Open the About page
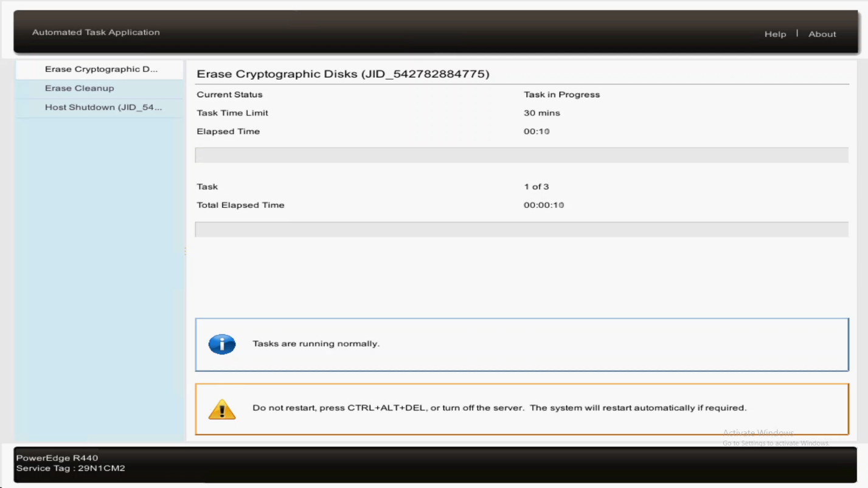The width and height of the screenshot is (868, 488). (x=822, y=34)
